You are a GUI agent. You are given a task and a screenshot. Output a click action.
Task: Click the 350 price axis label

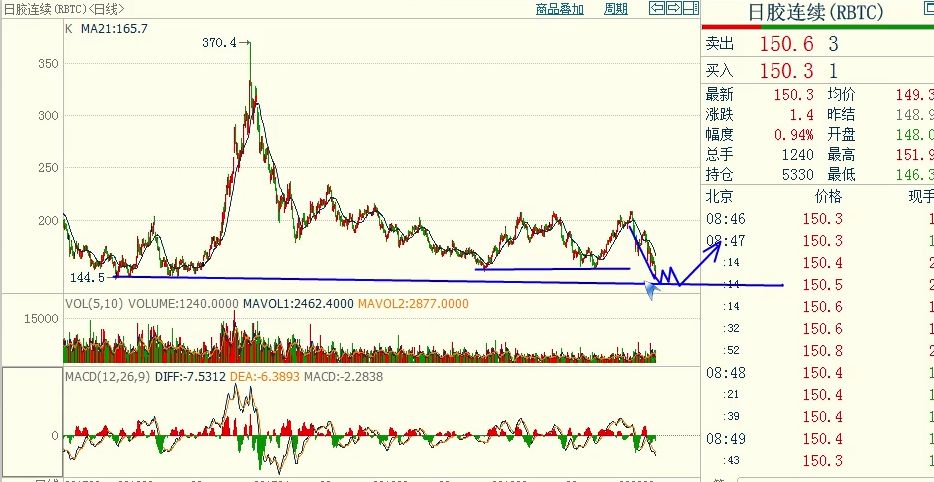(50, 63)
